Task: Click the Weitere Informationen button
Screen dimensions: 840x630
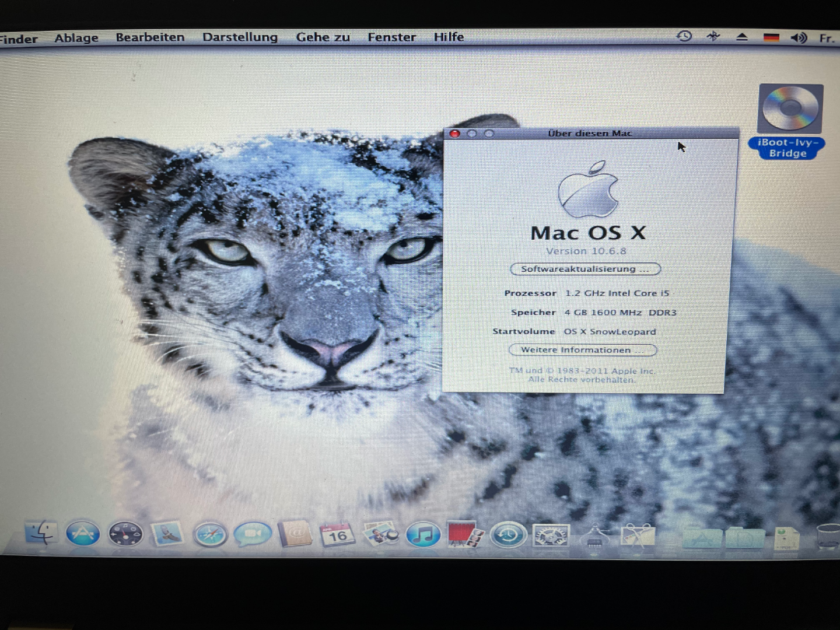Action: (x=583, y=350)
